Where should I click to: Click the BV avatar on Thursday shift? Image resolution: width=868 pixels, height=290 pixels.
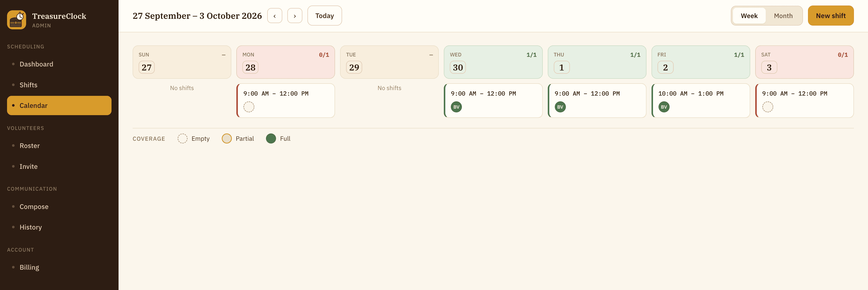[560, 107]
